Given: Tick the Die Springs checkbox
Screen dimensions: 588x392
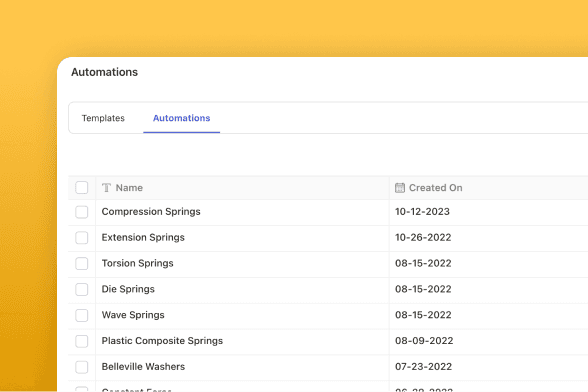Looking at the screenshot, I should 82,289.
